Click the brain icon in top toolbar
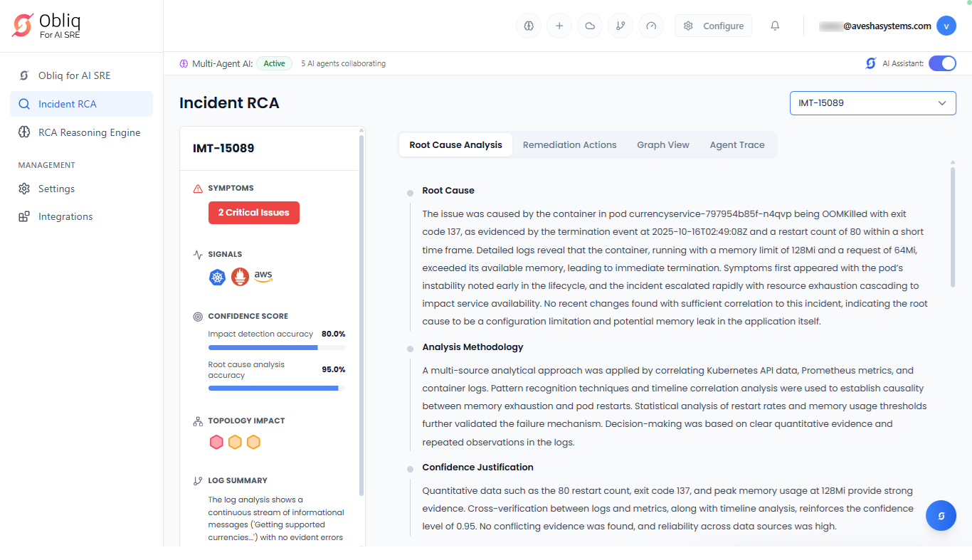The width and height of the screenshot is (972, 560). pyautogui.click(x=529, y=26)
